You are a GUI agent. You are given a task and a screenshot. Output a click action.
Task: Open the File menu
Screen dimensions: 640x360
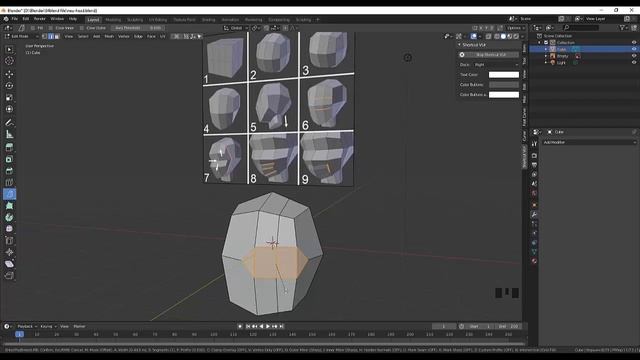(x=15, y=19)
